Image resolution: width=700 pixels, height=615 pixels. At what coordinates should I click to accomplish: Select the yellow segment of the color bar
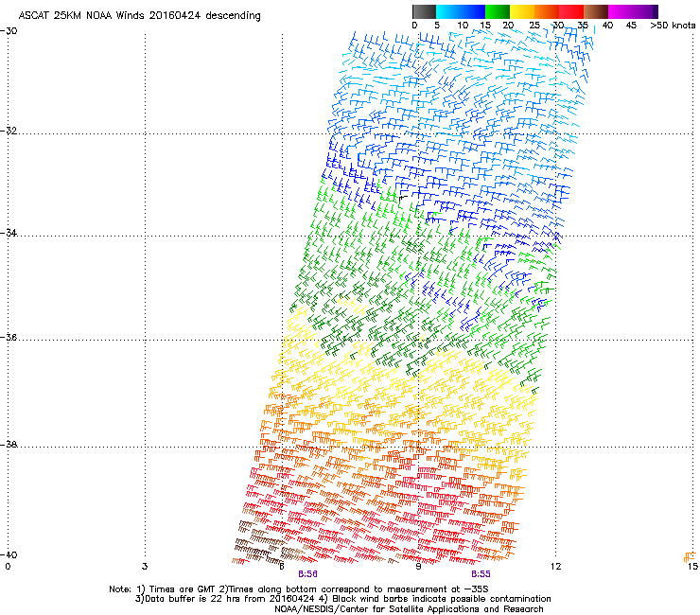(522, 11)
